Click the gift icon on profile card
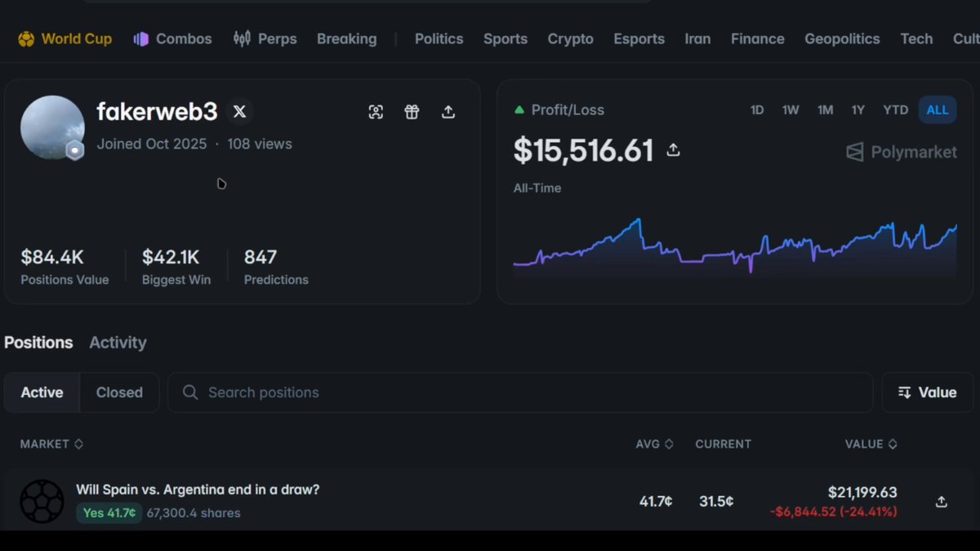This screenshot has height=551, width=980. coord(412,112)
